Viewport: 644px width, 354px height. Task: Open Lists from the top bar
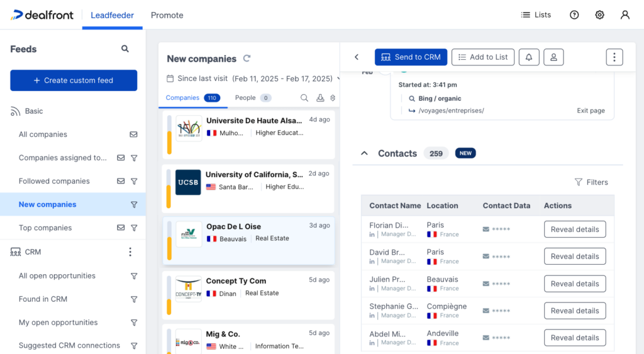tap(536, 15)
